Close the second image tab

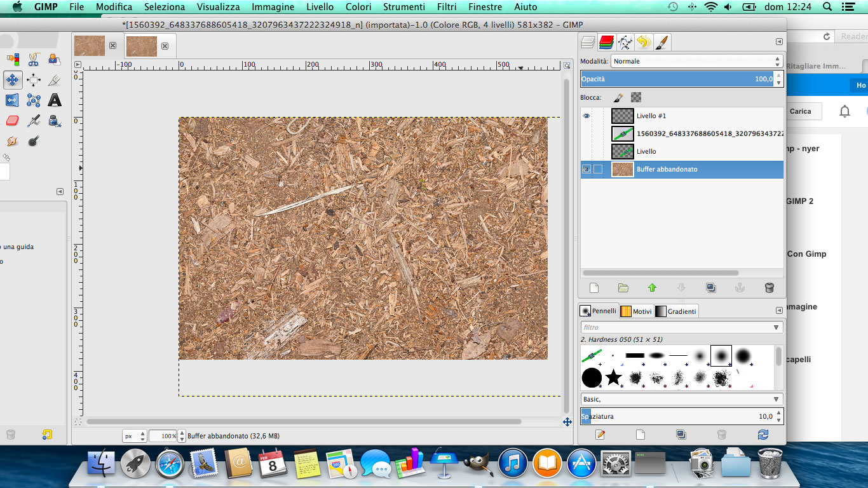pos(165,46)
